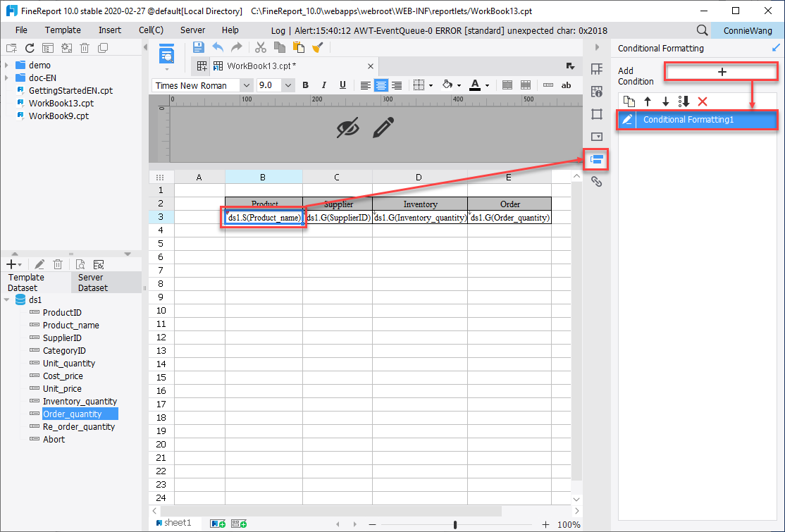Select the Format Painter tool
The image size is (785, 532).
[316, 47]
